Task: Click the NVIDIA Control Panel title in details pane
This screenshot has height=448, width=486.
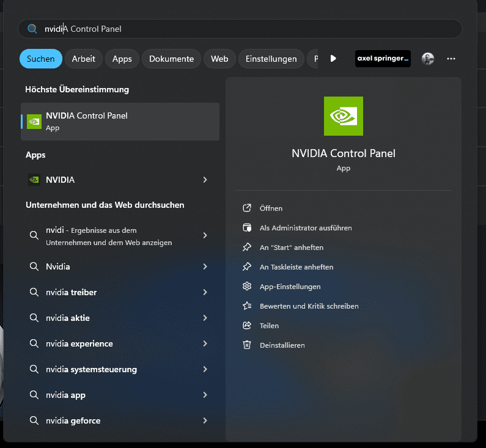Action: point(344,153)
